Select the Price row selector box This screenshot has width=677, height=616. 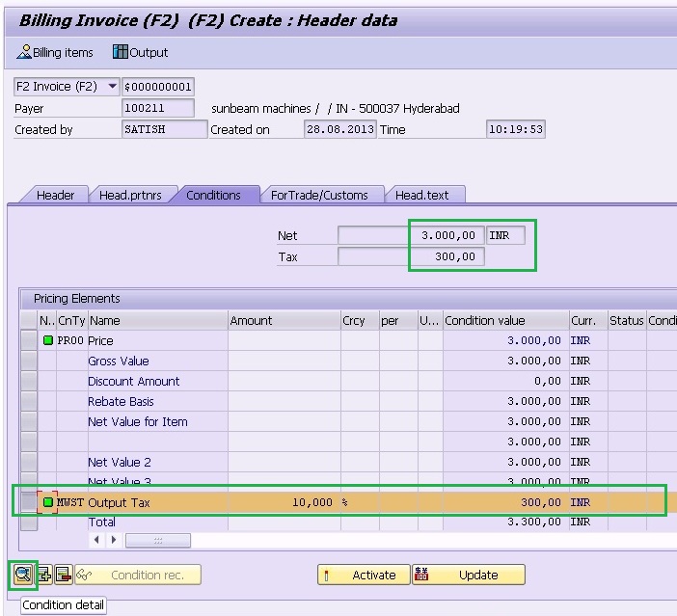click(x=29, y=340)
